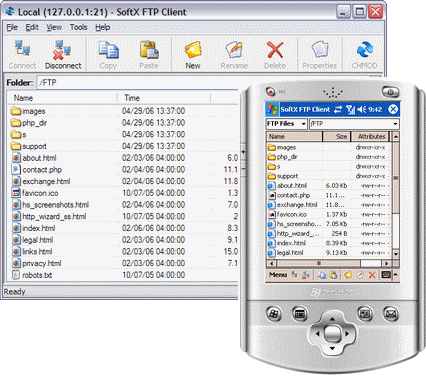This screenshot has height=376, width=426.
Task: Select legal.html on PDA list
Action: pos(286,253)
